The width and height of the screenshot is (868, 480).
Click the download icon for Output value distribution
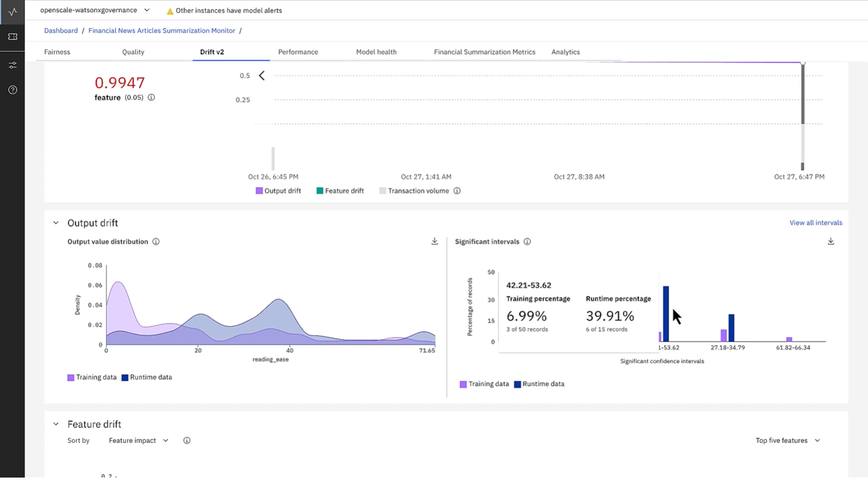tap(435, 241)
